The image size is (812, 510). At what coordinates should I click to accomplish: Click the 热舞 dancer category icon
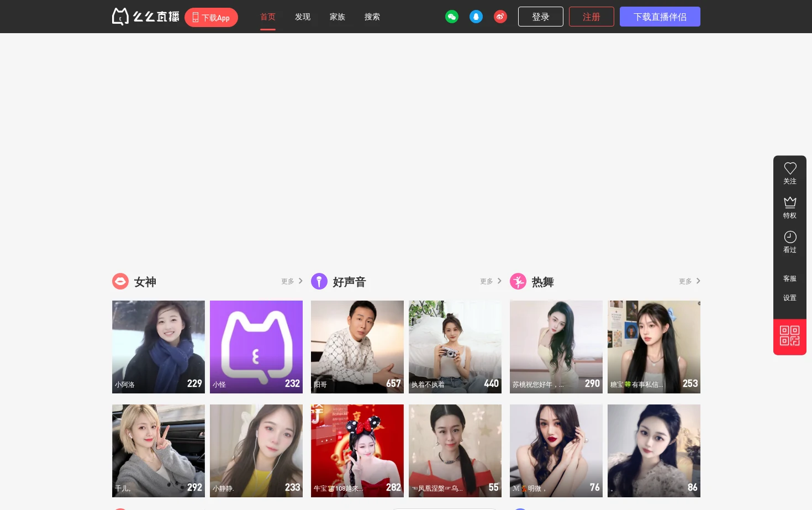tap(518, 281)
